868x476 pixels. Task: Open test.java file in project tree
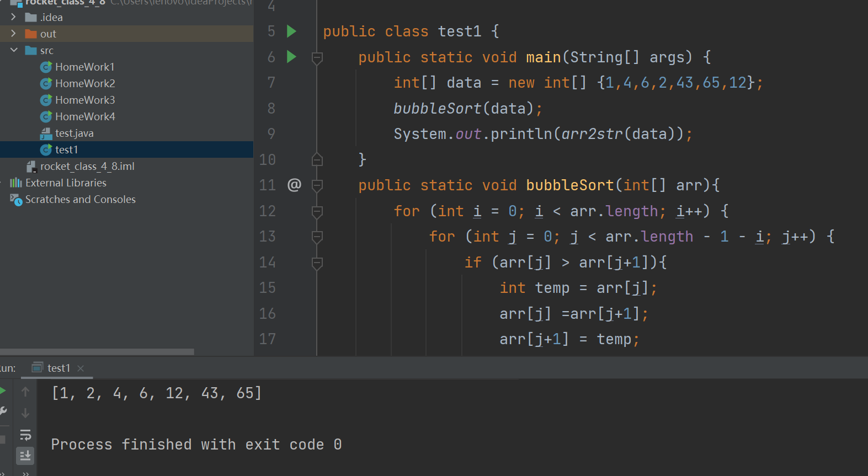pyautogui.click(x=74, y=133)
